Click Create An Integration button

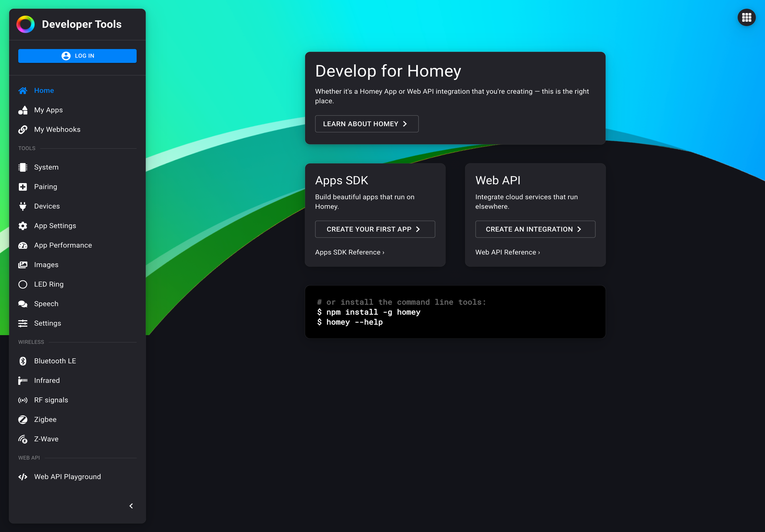tap(535, 229)
